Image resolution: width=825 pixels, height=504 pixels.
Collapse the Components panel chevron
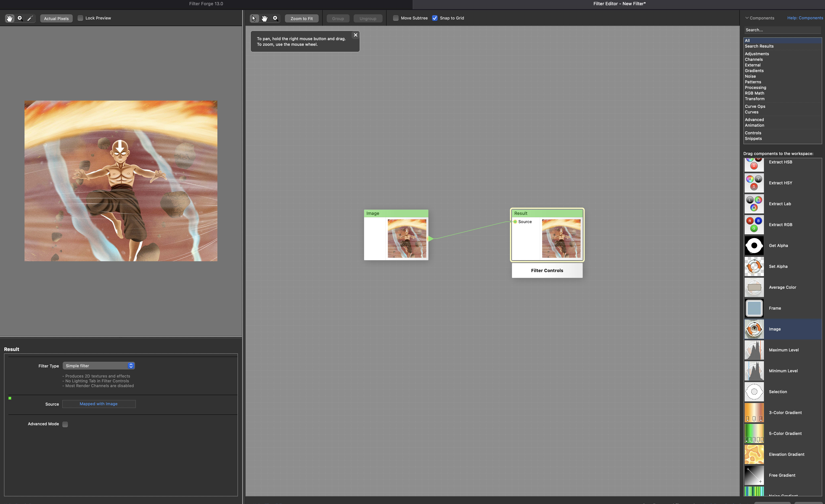pyautogui.click(x=747, y=18)
